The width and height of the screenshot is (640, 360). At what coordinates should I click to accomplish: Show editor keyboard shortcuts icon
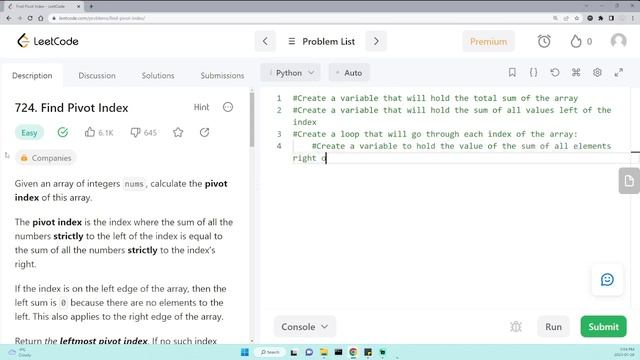[576, 73]
